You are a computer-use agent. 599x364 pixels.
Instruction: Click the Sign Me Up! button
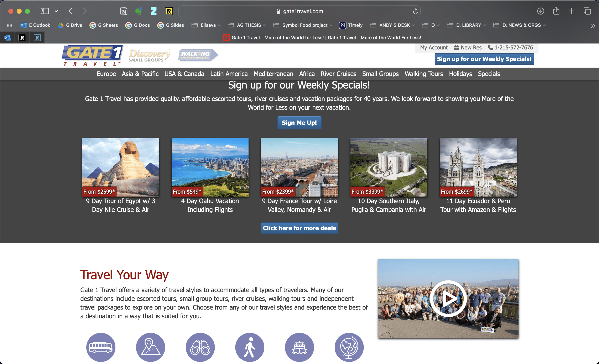click(x=299, y=123)
